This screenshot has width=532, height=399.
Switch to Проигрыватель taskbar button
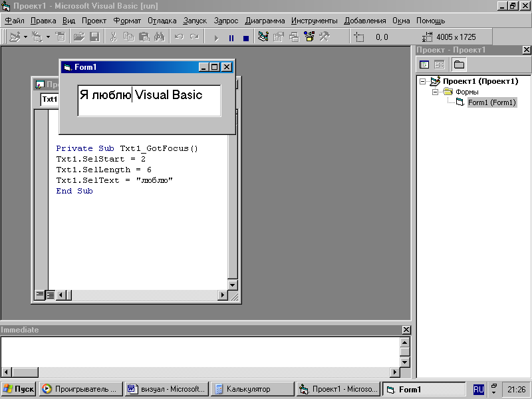80,389
